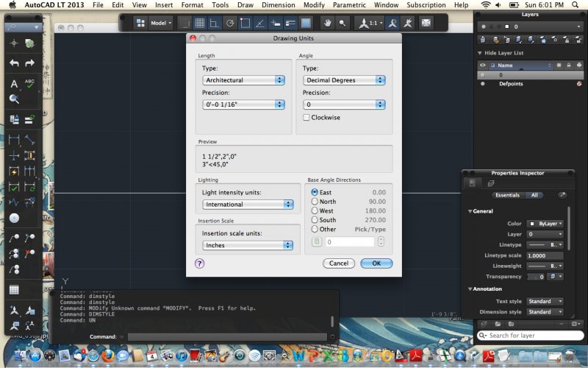Enable the Clockwise checkbox
The width and height of the screenshot is (588, 368).
click(306, 118)
